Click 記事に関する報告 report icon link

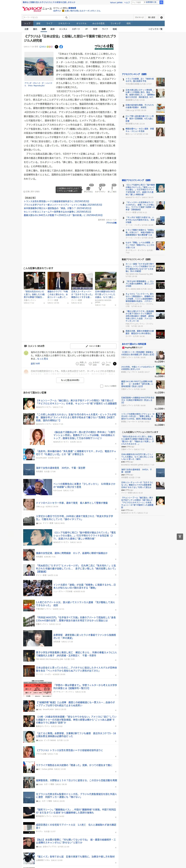(x=32, y=191)
